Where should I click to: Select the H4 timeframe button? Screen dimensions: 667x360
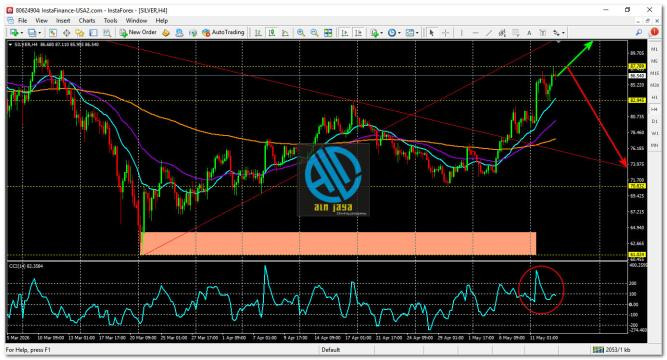655,109
